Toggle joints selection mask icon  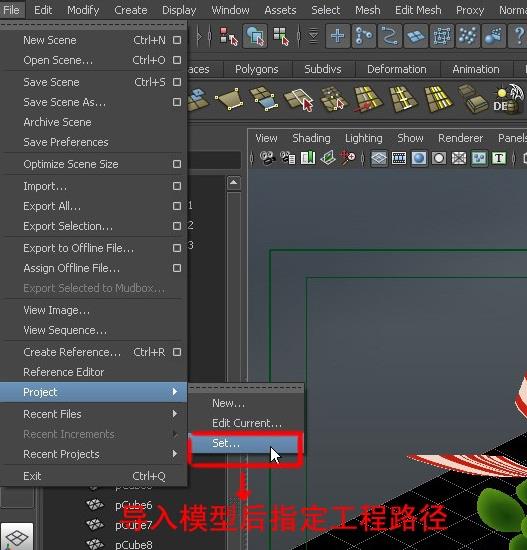(x=363, y=36)
